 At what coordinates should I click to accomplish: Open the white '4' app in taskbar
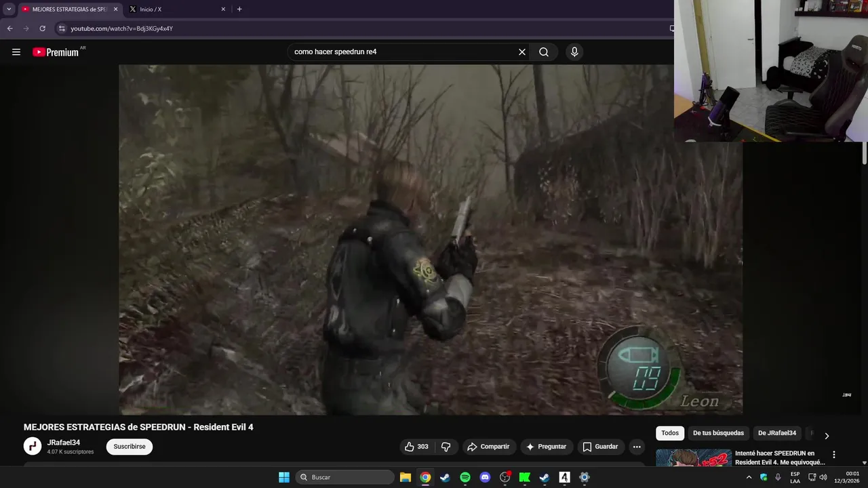point(564,477)
